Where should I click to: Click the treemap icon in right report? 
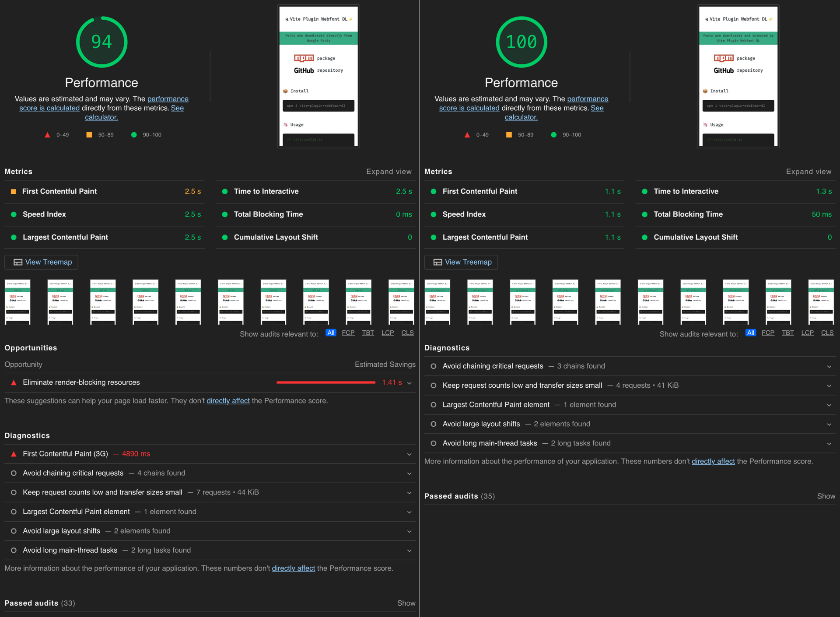437,262
